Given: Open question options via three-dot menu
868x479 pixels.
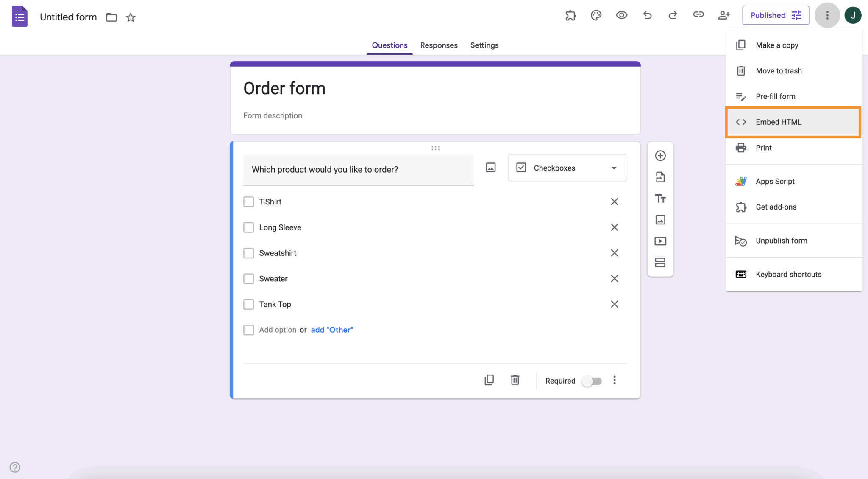Looking at the screenshot, I should [x=615, y=380].
